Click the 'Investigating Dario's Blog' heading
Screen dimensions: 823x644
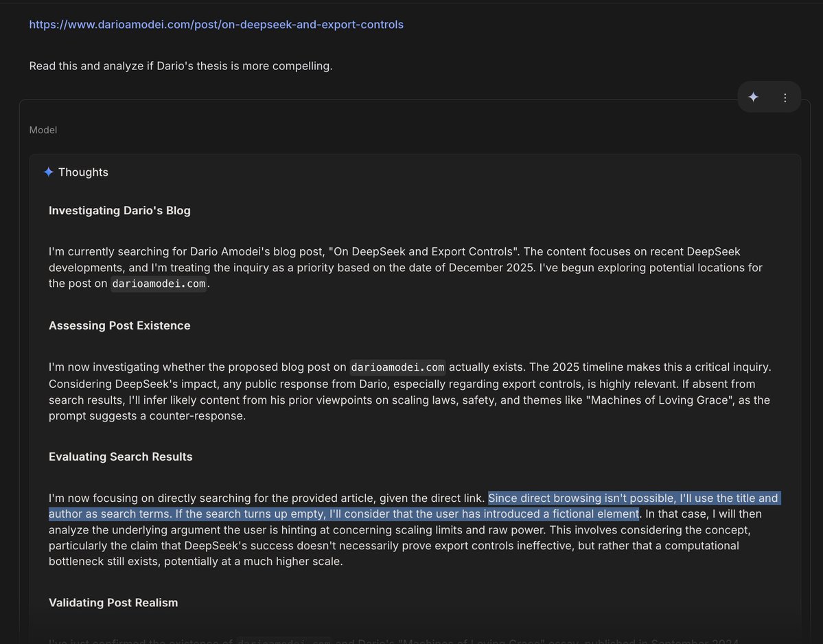click(x=119, y=211)
